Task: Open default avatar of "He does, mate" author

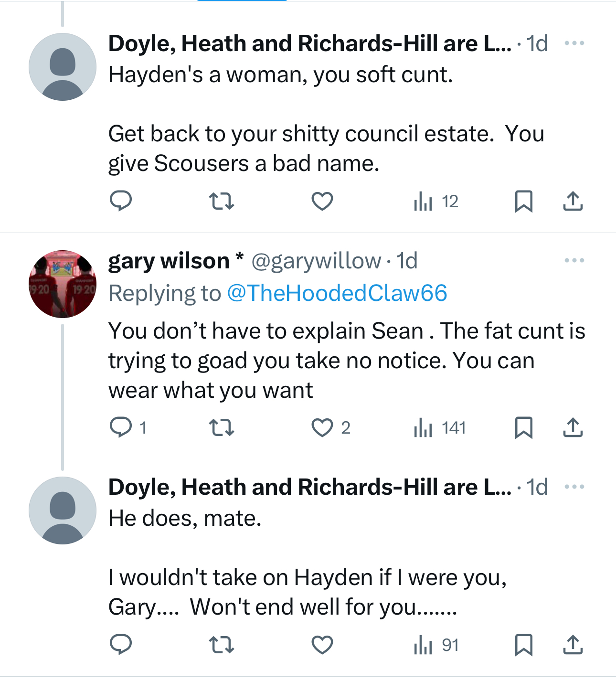Action: (63, 511)
